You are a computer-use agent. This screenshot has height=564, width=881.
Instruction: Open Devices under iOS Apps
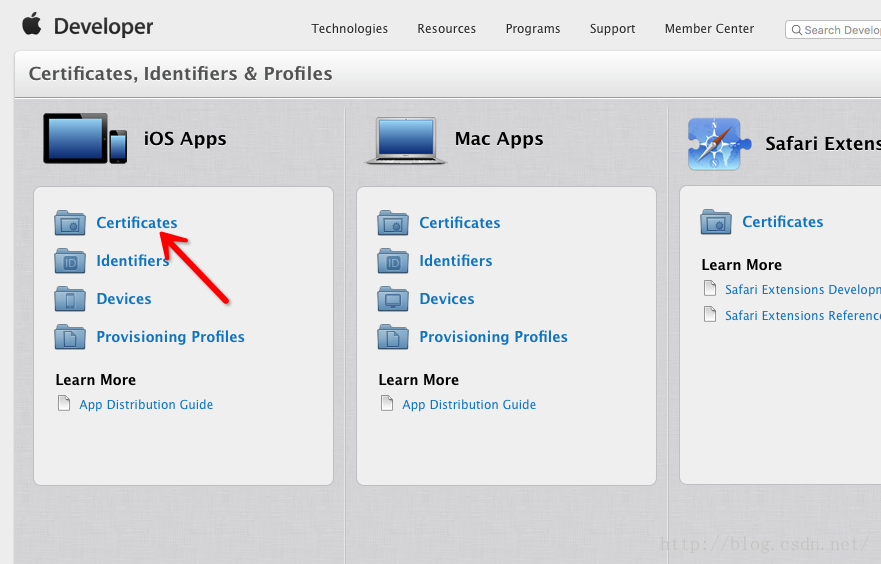pyautogui.click(x=124, y=299)
